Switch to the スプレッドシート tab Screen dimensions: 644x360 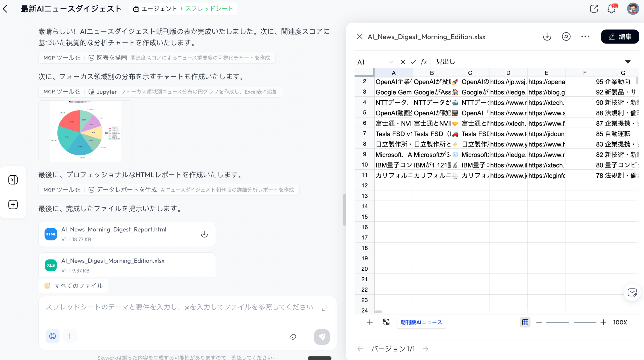coord(209,8)
